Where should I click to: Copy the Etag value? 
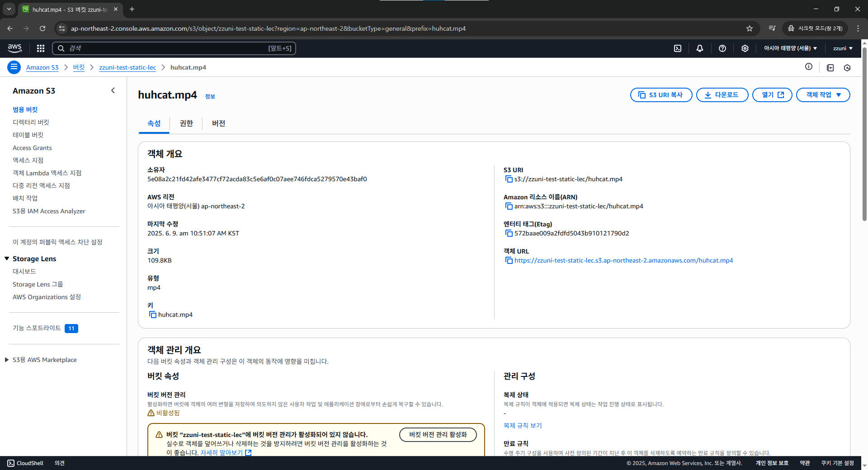[x=509, y=233]
